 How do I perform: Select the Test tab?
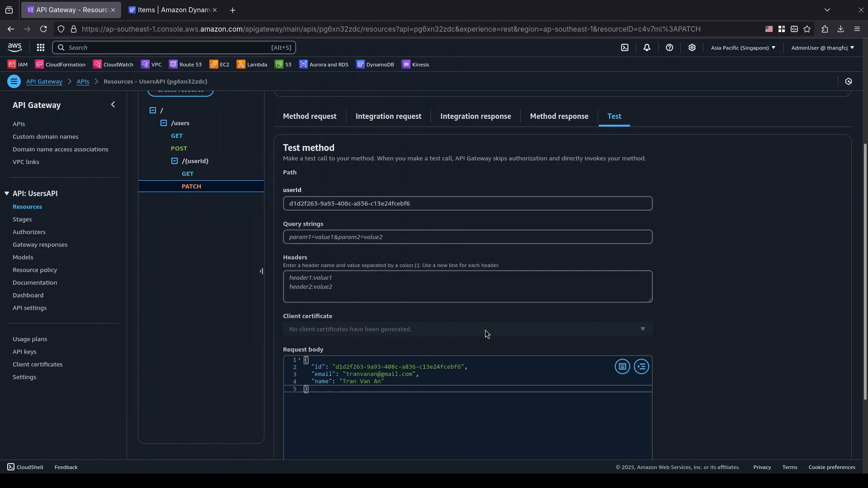pyautogui.click(x=614, y=116)
